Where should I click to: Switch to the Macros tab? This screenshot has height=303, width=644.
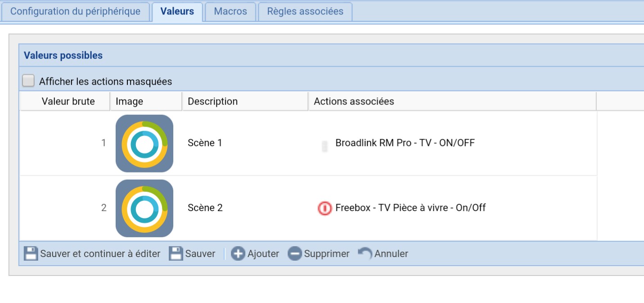(230, 11)
